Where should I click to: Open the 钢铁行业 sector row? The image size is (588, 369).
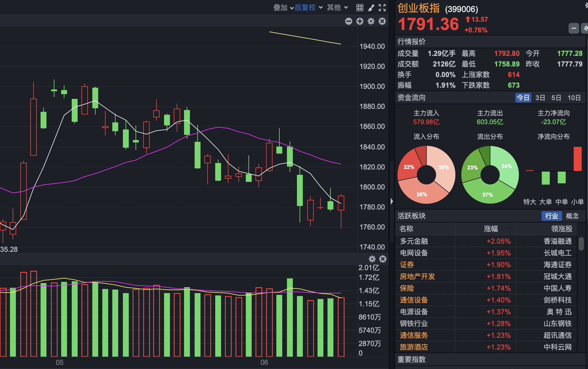[486, 324]
